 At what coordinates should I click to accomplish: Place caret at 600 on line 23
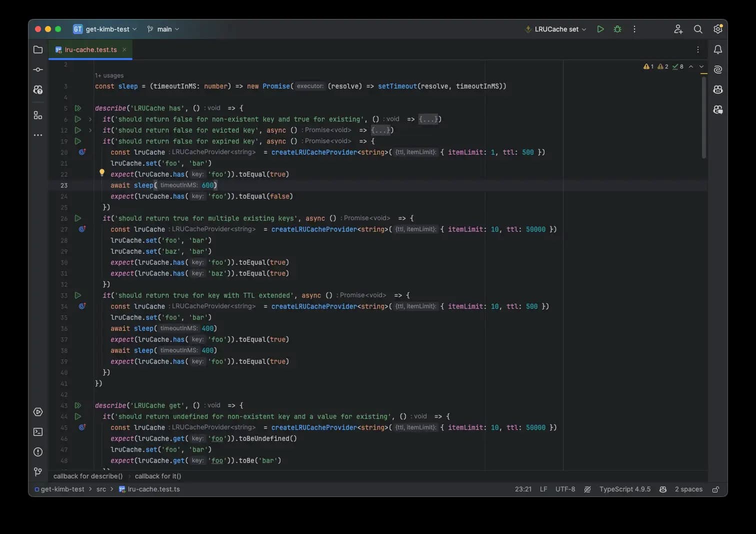tap(207, 185)
